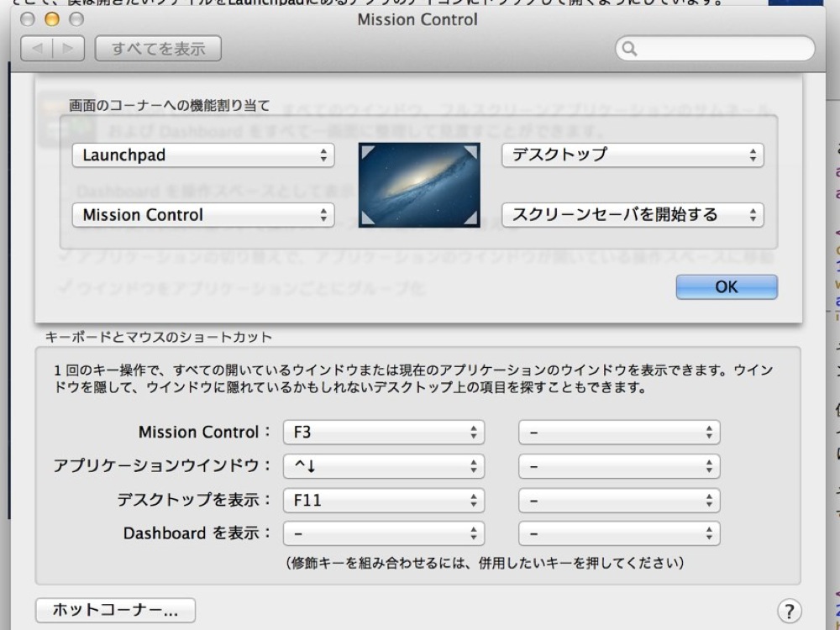Screen dimensions: 840x630
Task: Open デスクトップを表示 mouse shortcut dropdown
Action: pos(619,501)
